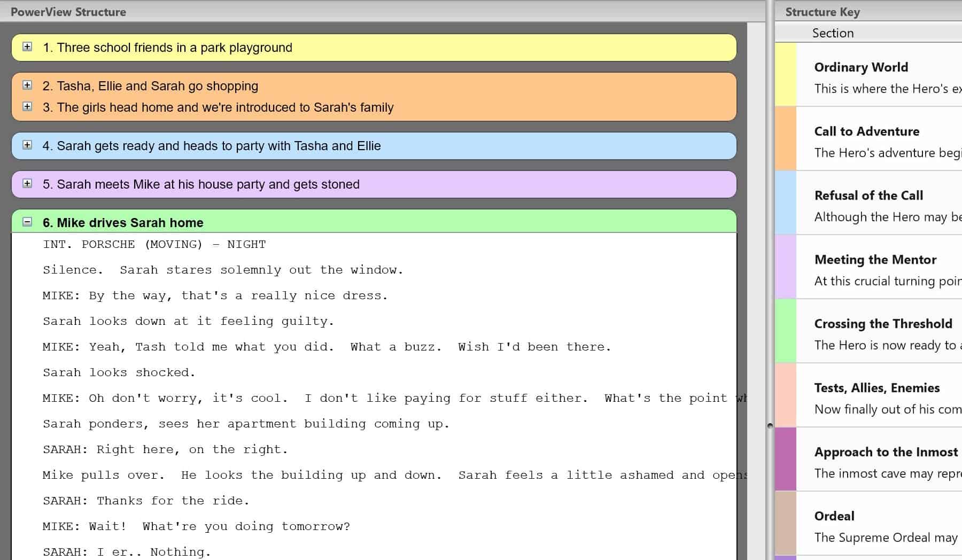Expand scene 5 "Sarah meets Mike at his house party"
962x560 pixels.
26,184
